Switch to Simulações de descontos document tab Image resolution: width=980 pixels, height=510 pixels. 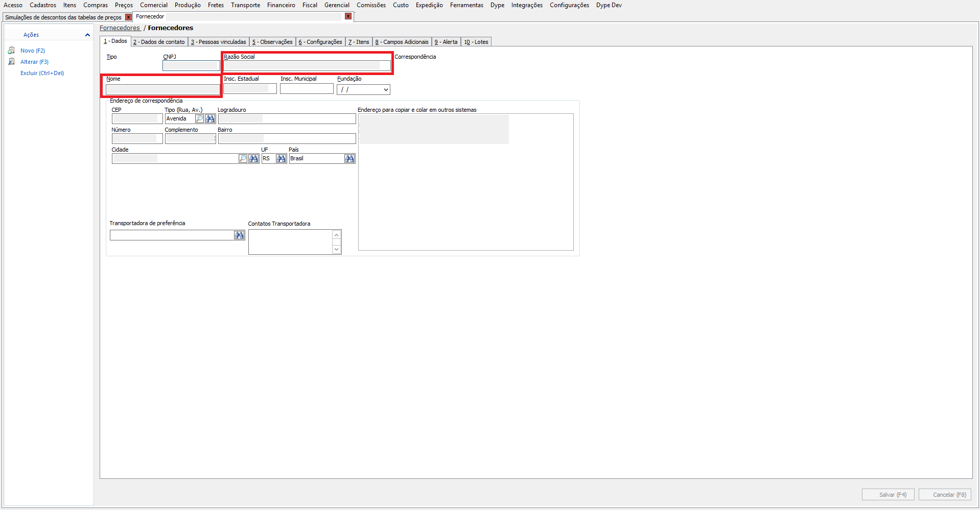tap(63, 17)
